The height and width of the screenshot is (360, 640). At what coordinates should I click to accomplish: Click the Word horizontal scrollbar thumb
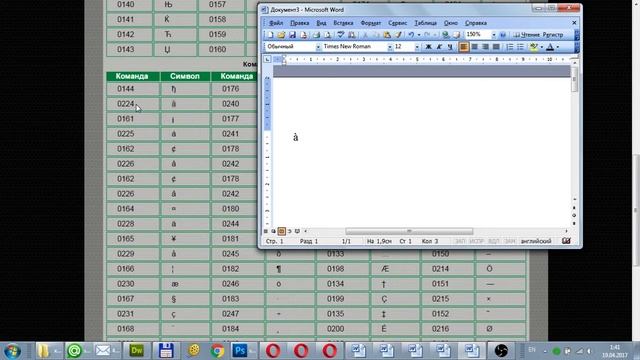[409, 231]
